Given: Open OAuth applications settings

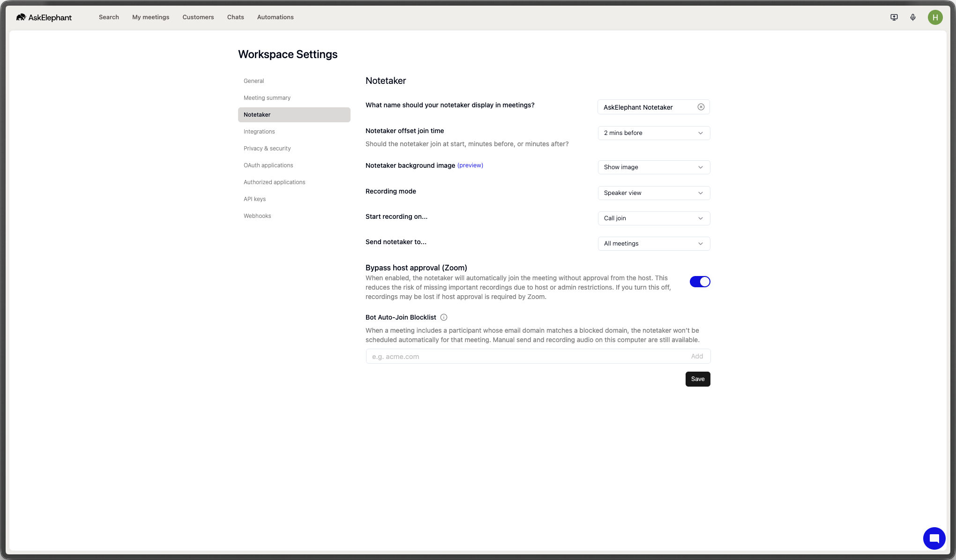Looking at the screenshot, I should pyautogui.click(x=294, y=165).
